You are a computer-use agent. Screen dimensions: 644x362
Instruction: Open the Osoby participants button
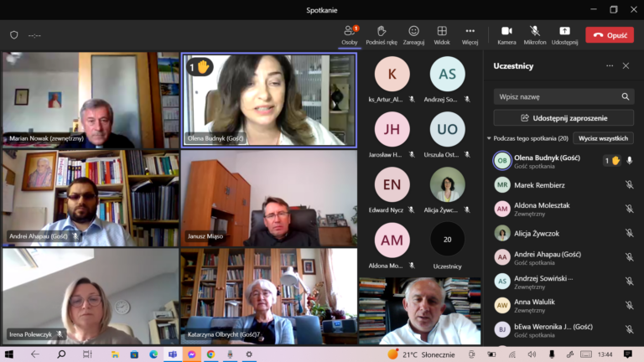[x=350, y=35]
